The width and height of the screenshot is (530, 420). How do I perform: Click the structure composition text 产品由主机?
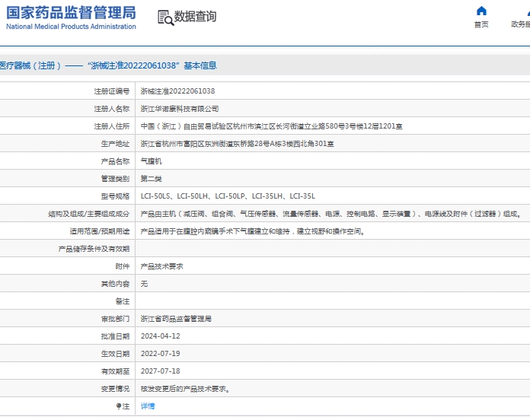pyautogui.click(x=331, y=214)
